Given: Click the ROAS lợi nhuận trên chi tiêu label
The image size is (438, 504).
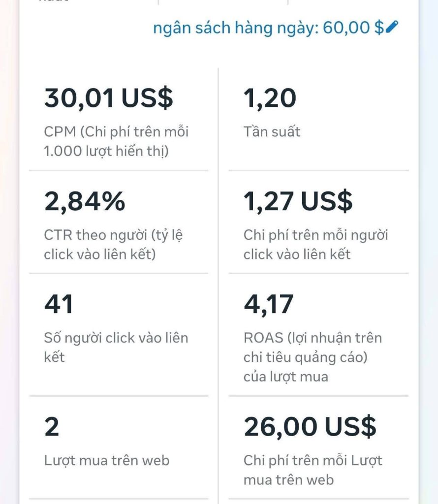Looking at the screenshot, I should pyautogui.click(x=313, y=357).
